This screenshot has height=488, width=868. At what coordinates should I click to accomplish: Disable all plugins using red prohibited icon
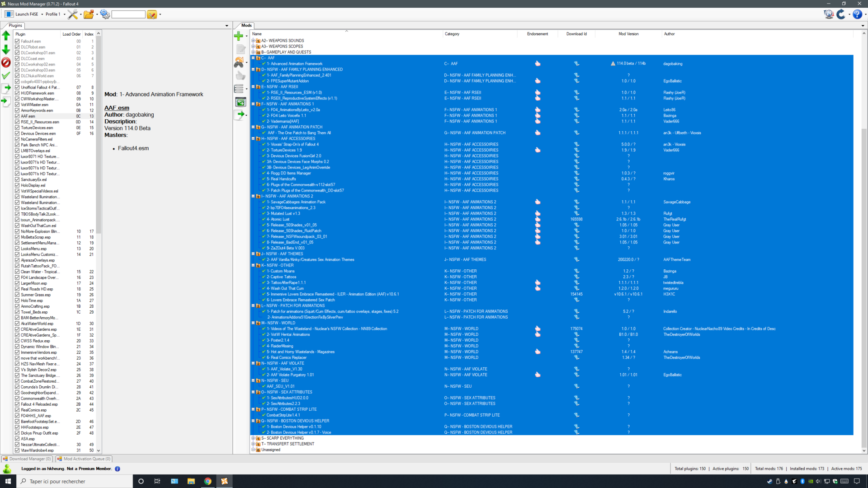click(6, 62)
